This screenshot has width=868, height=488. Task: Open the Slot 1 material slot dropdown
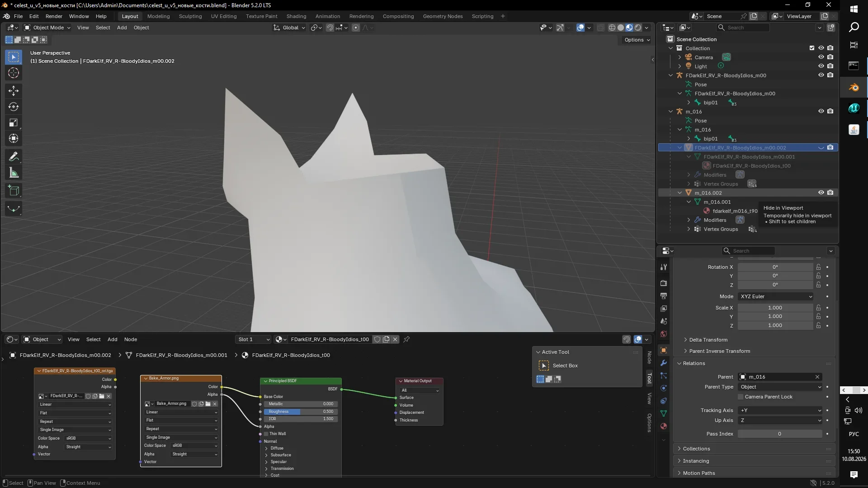pyautogui.click(x=253, y=339)
